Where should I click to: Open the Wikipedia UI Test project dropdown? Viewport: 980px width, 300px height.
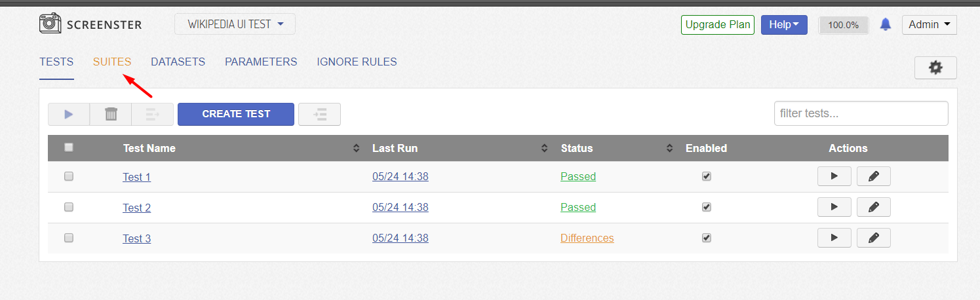235,24
